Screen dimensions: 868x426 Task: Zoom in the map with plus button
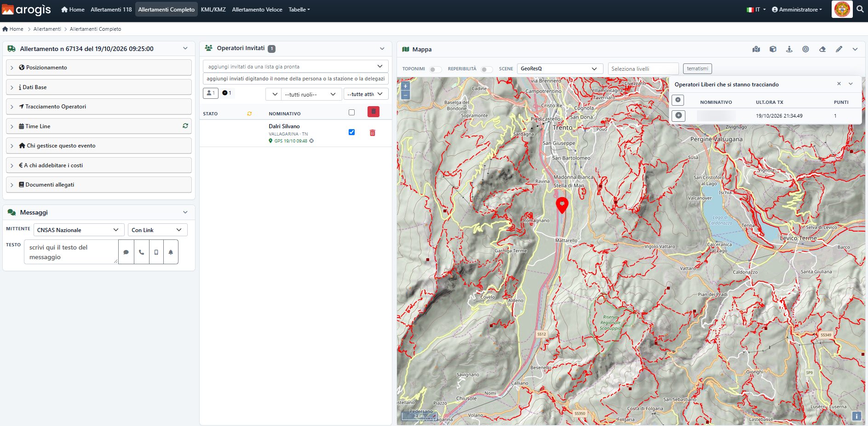point(405,86)
